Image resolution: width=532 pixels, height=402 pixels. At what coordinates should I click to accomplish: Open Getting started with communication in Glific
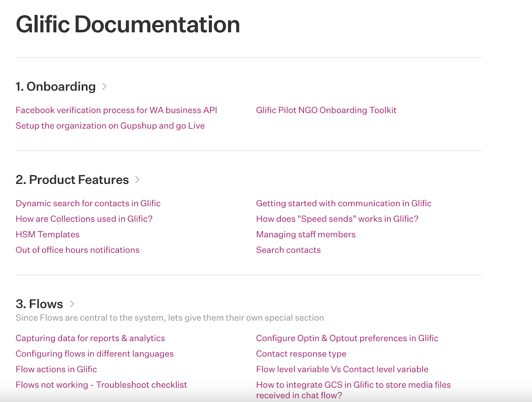tap(344, 203)
